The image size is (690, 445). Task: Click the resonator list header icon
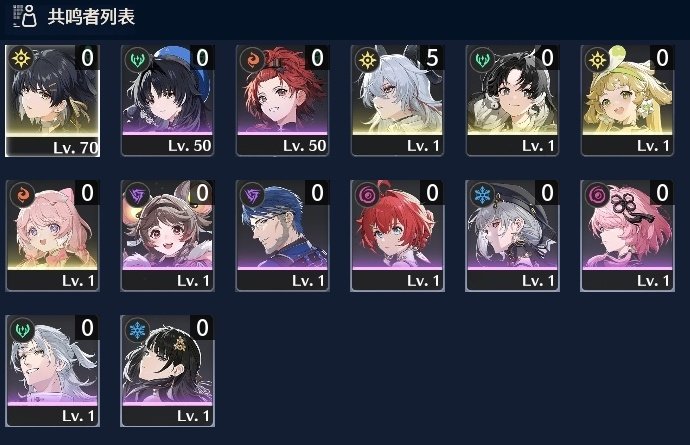pos(24,16)
